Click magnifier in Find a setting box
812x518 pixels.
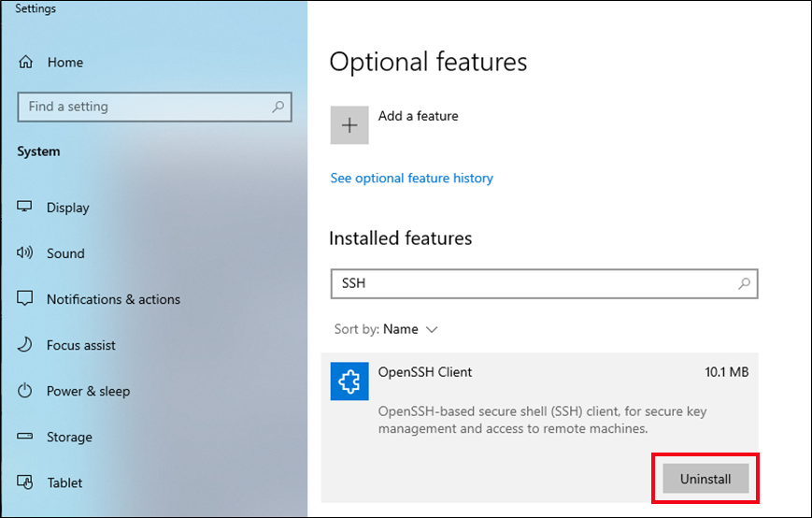(278, 107)
